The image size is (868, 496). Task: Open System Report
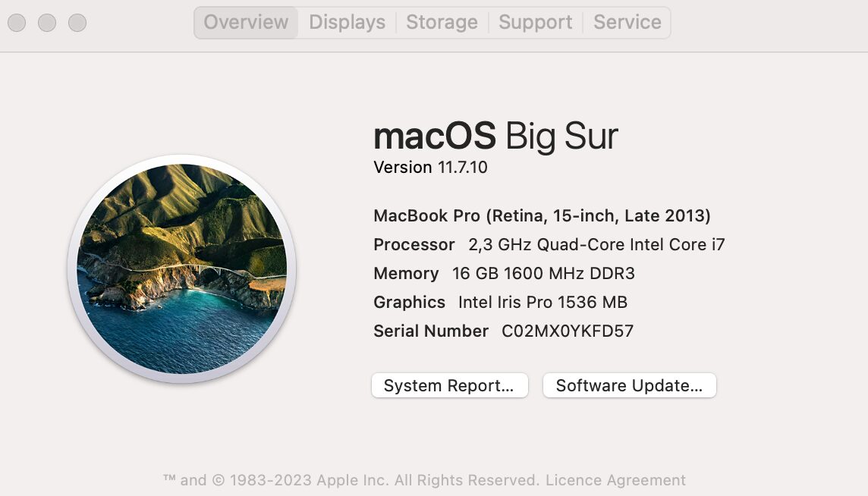(449, 385)
